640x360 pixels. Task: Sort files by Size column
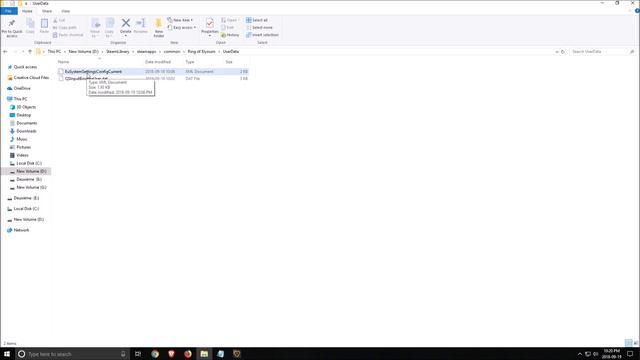229,62
